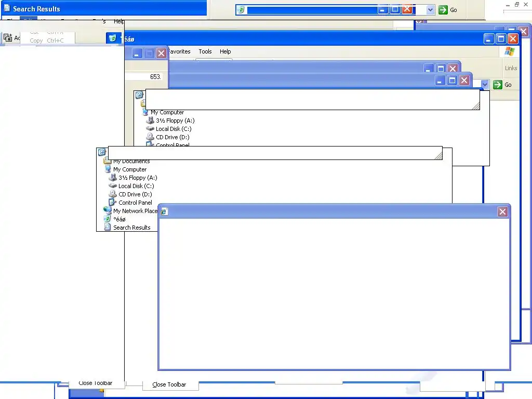Click the recycle icon in the °éáø title bar
Screen dimensions: 532x399
pos(112,38)
